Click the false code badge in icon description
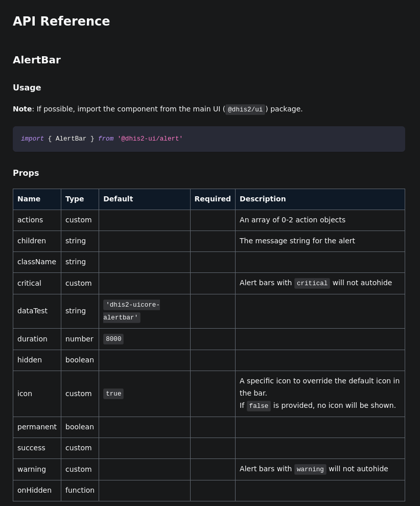Image resolution: width=420 pixels, height=506 pixels. point(259,406)
